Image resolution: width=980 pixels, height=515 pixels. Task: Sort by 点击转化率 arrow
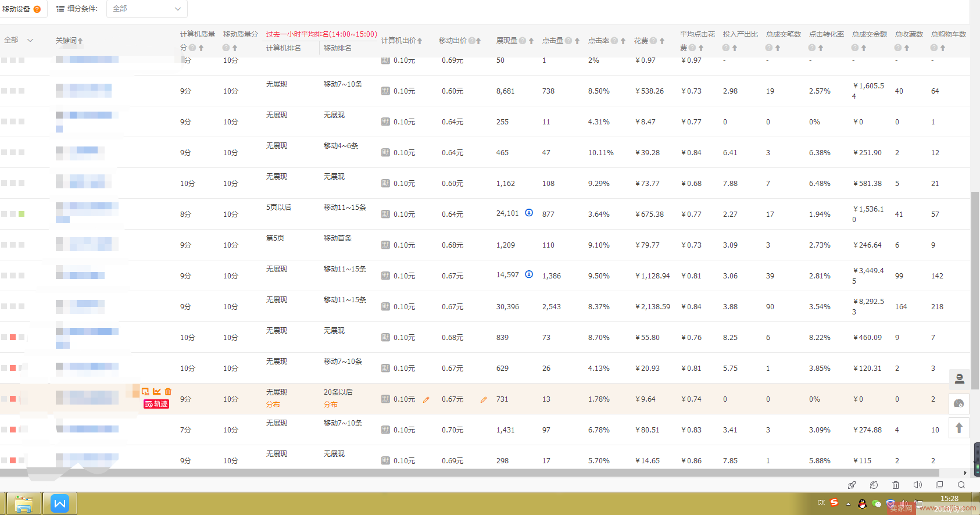pos(821,48)
